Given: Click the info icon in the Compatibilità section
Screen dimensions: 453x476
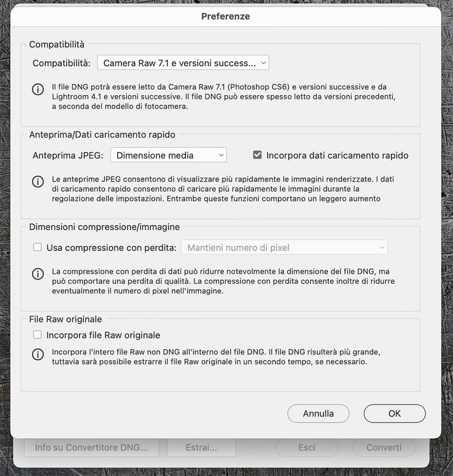Looking at the screenshot, I should 38,89.
